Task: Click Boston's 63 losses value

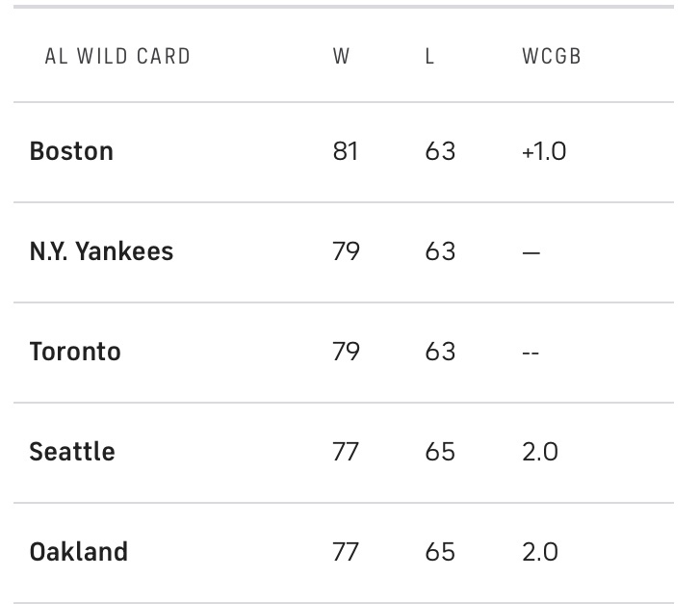Action: [440, 151]
